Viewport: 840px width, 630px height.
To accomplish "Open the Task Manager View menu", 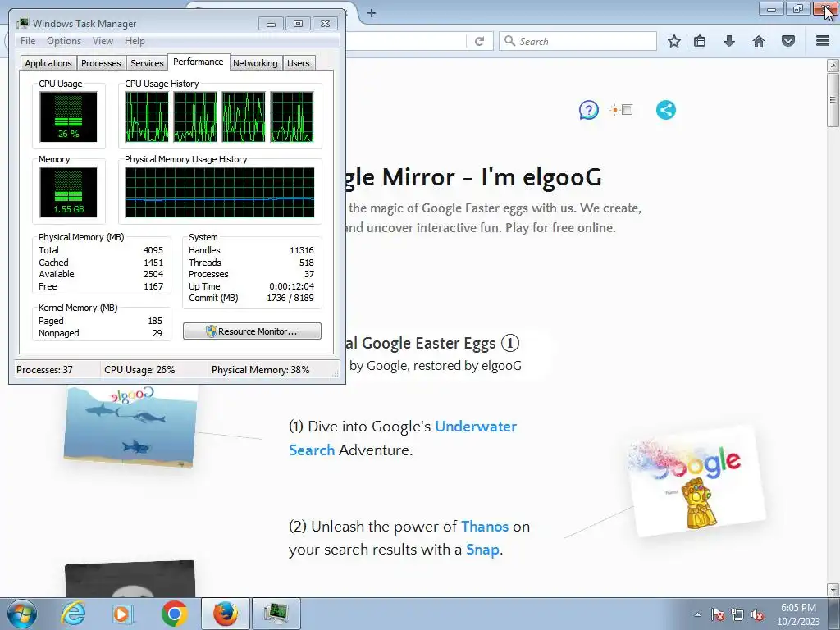I will click(x=103, y=41).
